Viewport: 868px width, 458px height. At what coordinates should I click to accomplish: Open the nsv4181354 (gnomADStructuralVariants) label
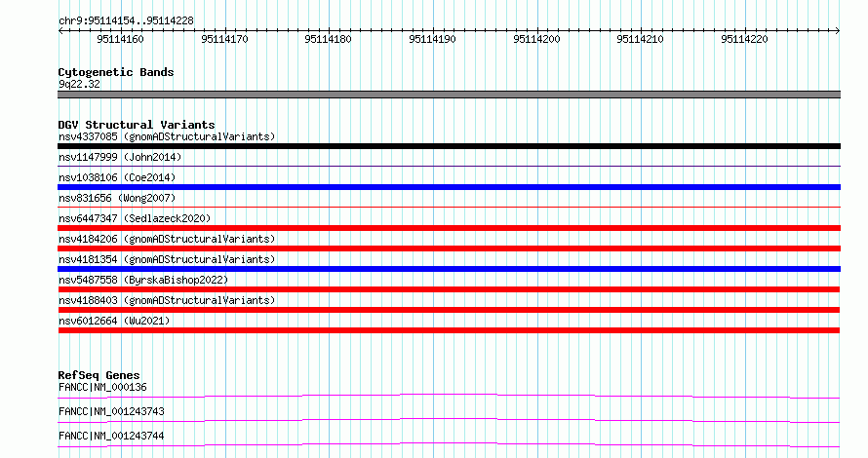(167, 259)
